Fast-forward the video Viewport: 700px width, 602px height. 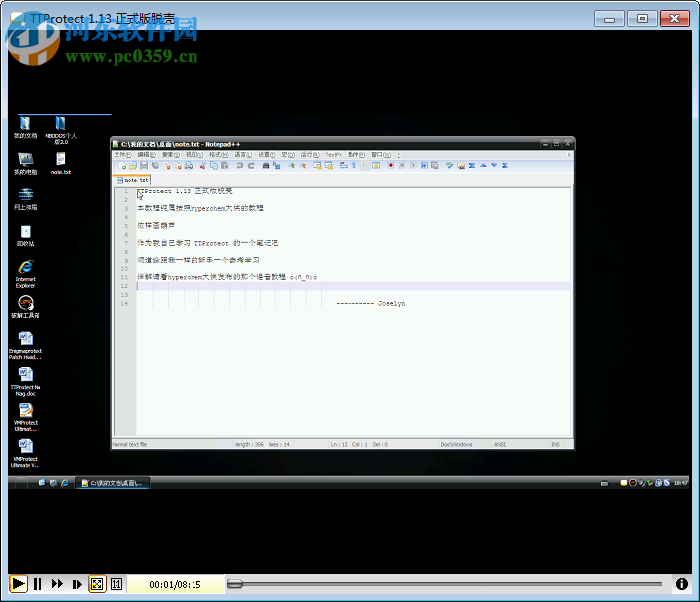pos(57,584)
